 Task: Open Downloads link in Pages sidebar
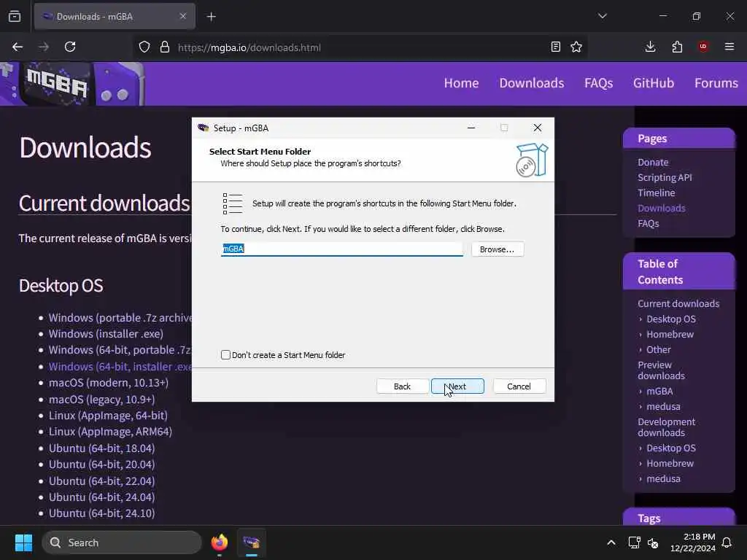click(x=662, y=208)
